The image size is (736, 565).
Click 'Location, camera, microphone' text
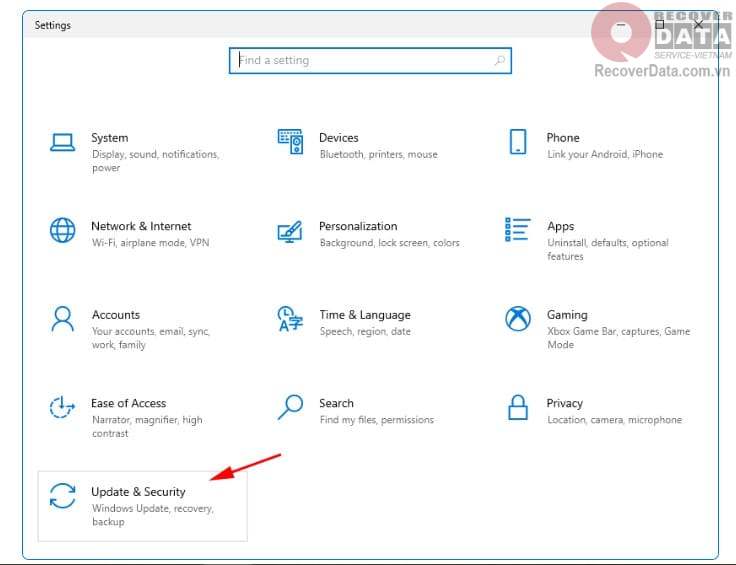coord(614,420)
